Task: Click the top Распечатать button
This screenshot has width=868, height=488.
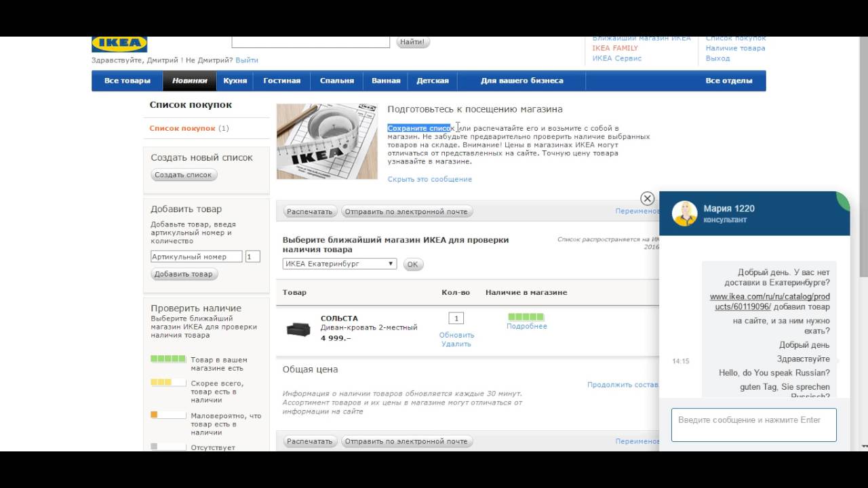Action: click(x=309, y=211)
